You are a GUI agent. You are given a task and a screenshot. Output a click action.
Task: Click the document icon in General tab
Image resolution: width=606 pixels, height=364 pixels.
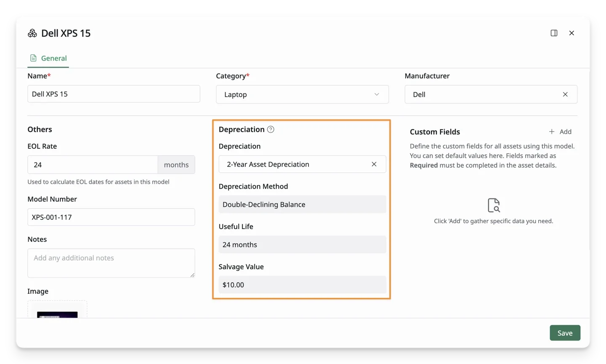pyautogui.click(x=33, y=58)
